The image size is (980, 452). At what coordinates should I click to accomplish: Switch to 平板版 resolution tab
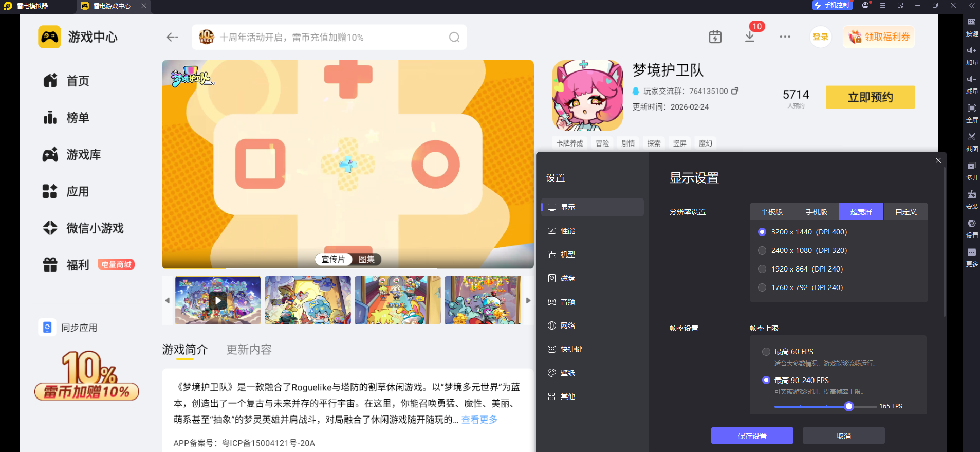pyautogui.click(x=772, y=212)
